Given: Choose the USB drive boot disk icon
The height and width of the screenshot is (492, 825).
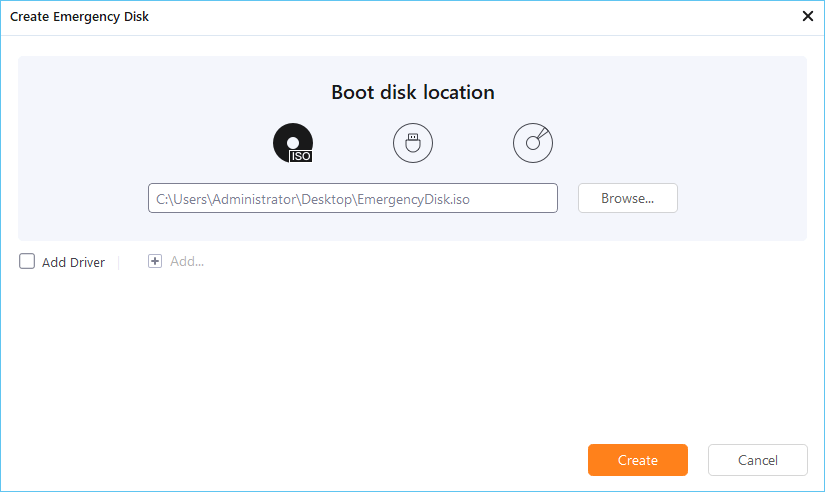Looking at the screenshot, I should coord(413,143).
